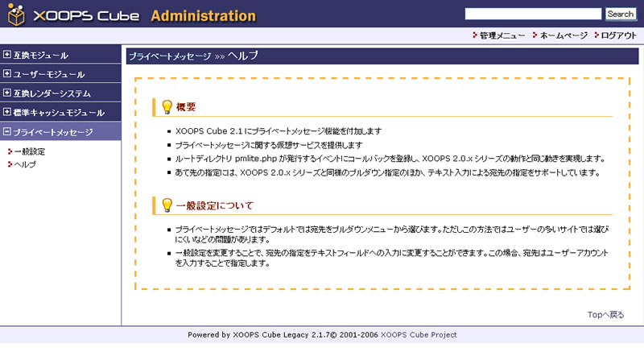644x352 pixels.
Task: Click bullet text starting 一般設定を変更することで
Action: pyautogui.click(x=392, y=258)
